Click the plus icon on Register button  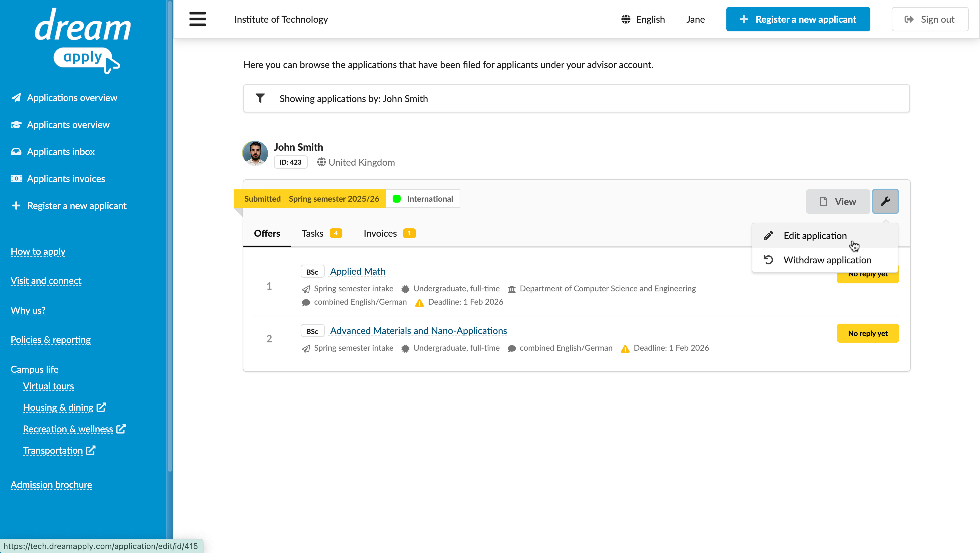tap(743, 19)
